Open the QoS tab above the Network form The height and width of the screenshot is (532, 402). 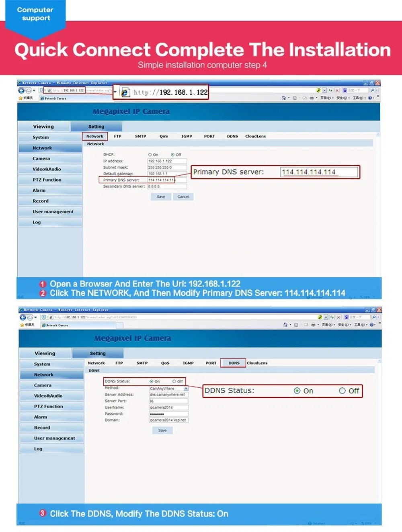(164, 136)
